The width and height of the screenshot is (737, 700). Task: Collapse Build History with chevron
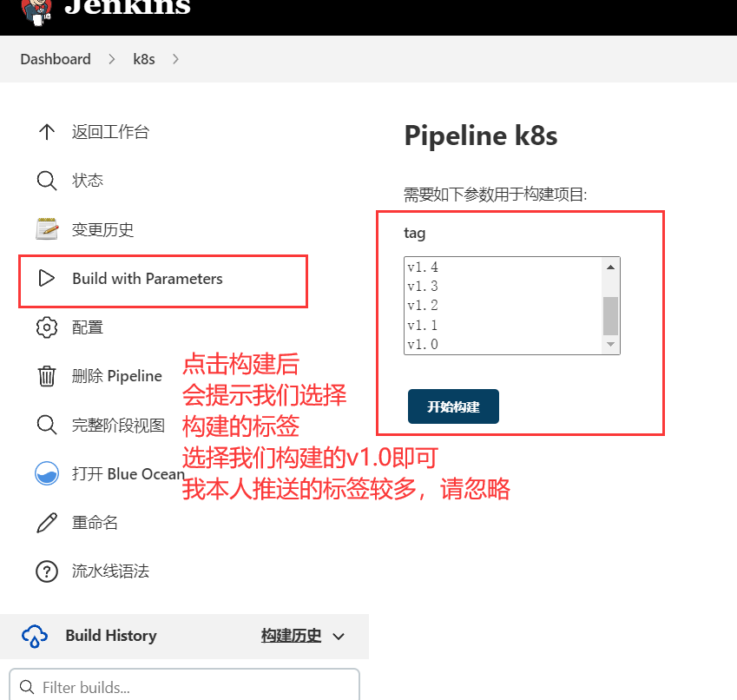pyautogui.click(x=339, y=637)
